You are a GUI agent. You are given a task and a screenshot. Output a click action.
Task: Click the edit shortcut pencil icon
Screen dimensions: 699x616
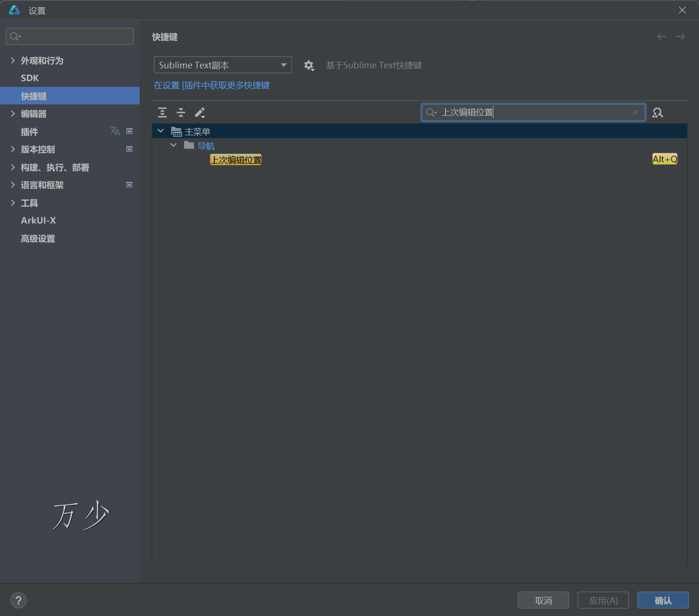(200, 112)
